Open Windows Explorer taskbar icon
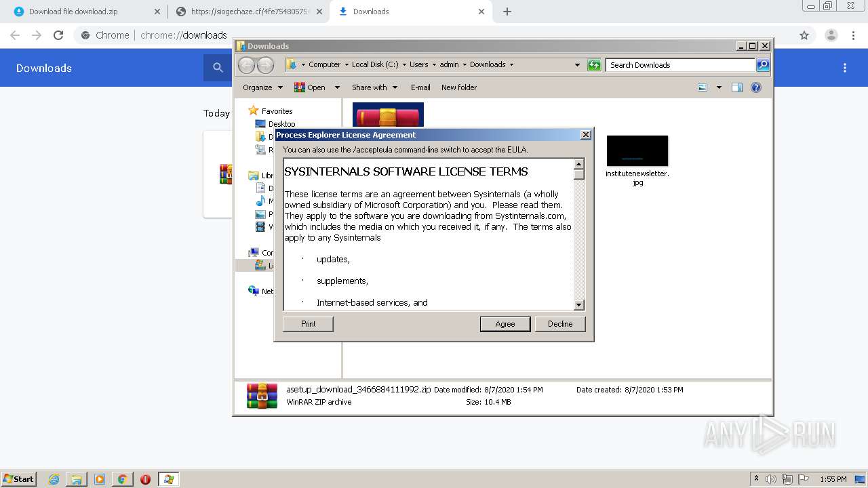This screenshot has width=868, height=488. pos(77,479)
